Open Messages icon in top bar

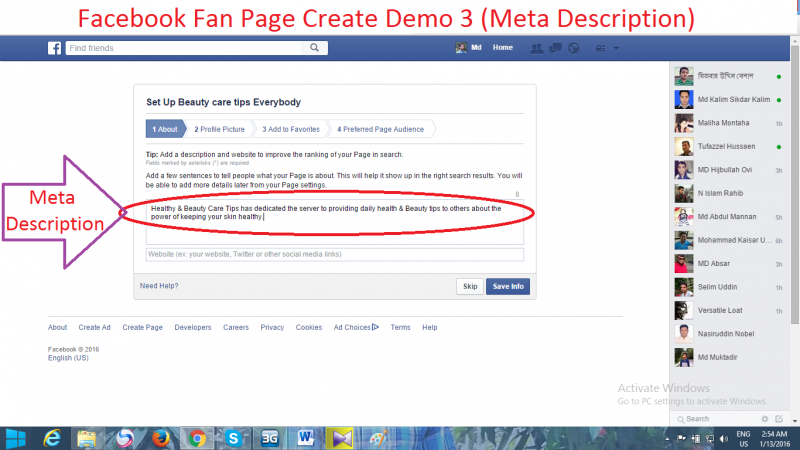click(555, 48)
